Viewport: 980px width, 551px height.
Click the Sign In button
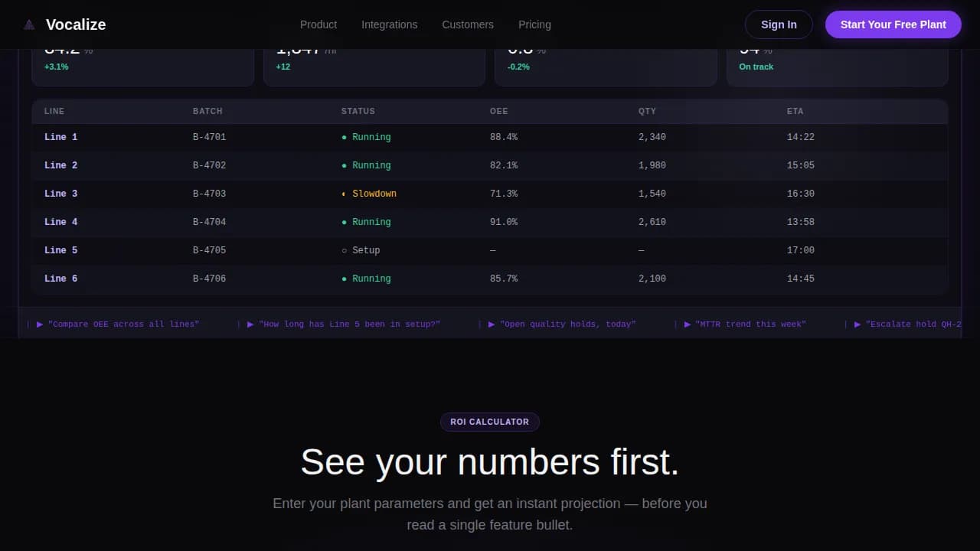(779, 24)
